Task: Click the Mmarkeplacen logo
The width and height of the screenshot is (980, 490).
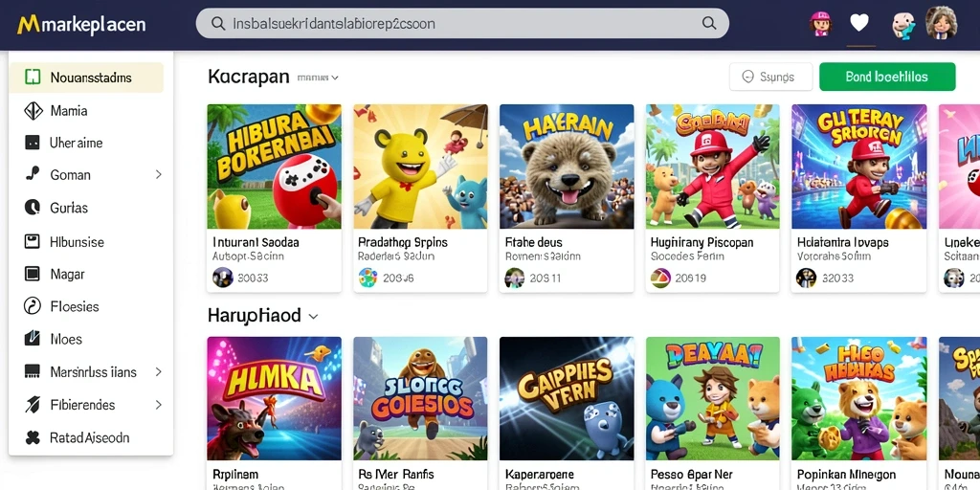Action: (81, 25)
